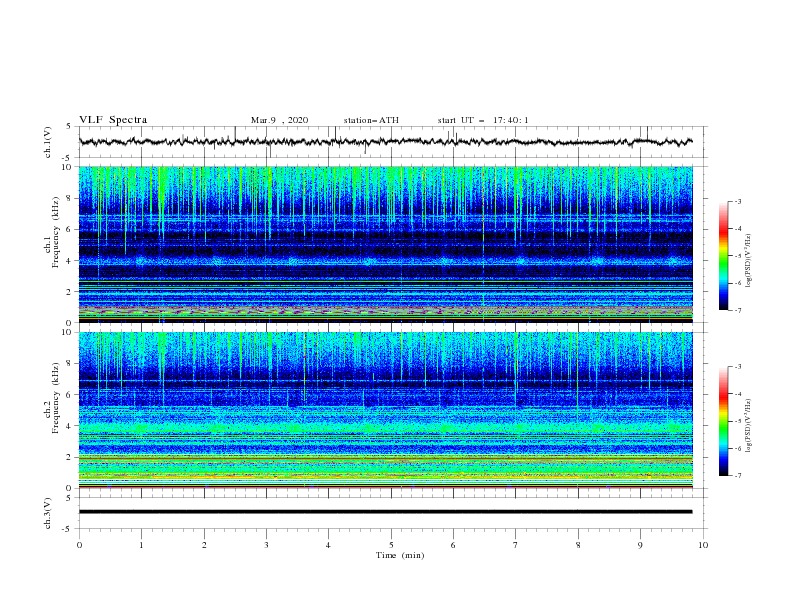
Task: Click the "start UT = 17:40: 1" text
Action: point(483,120)
